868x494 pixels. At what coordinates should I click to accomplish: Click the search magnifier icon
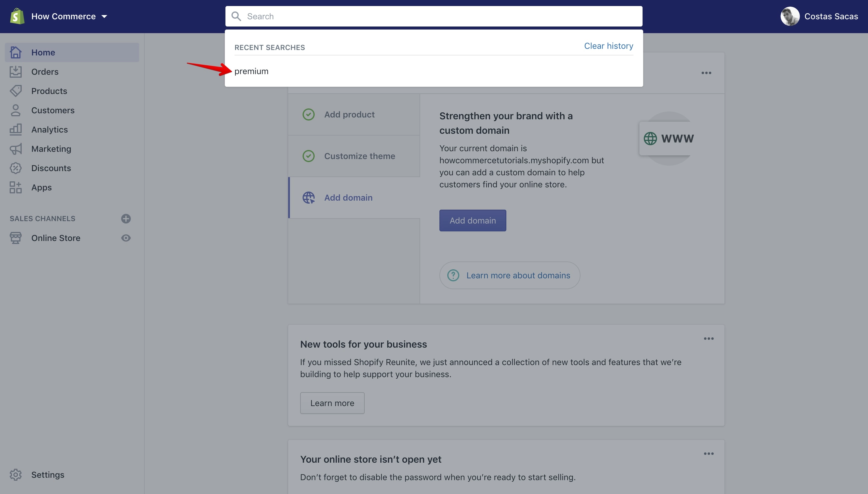[236, 16]
